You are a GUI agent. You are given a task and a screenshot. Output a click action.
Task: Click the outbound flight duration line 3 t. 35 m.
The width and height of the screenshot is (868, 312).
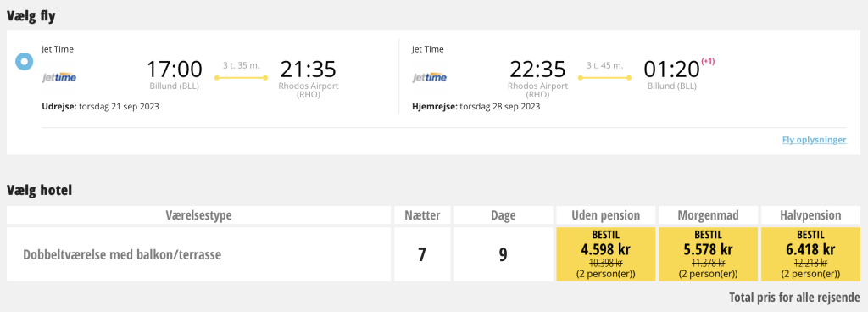pyautogui.click(x=241, y=72)
